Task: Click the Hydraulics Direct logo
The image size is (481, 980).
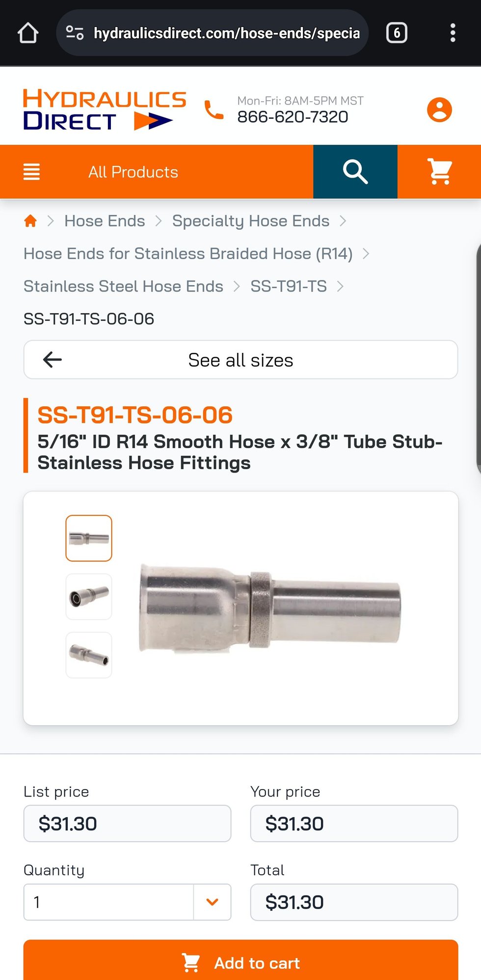Action: point(105,109)
